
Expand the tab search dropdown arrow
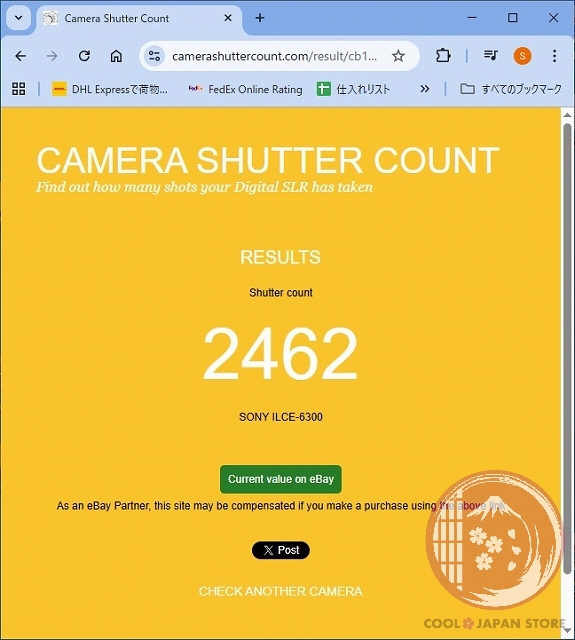18,18
